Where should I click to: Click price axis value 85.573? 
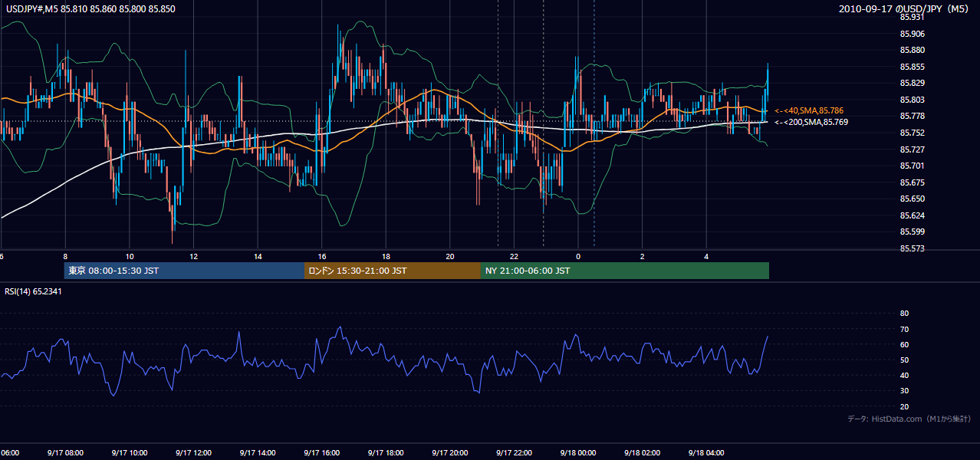tap(913, 248)
